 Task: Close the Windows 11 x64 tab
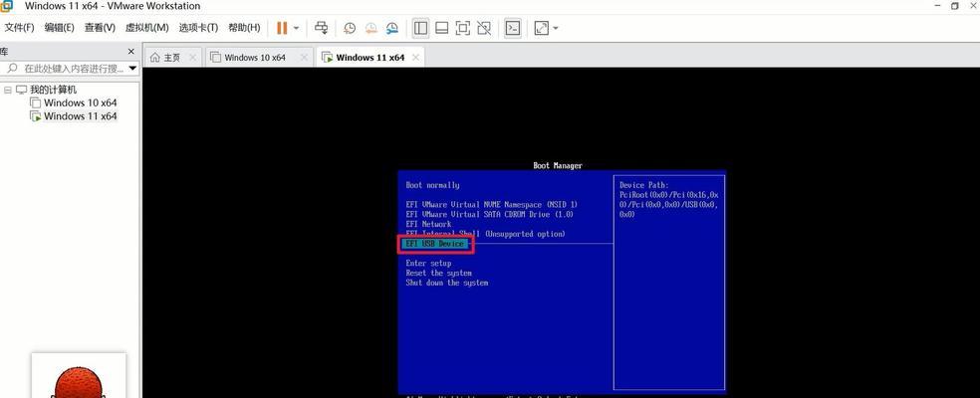[415, 58]
